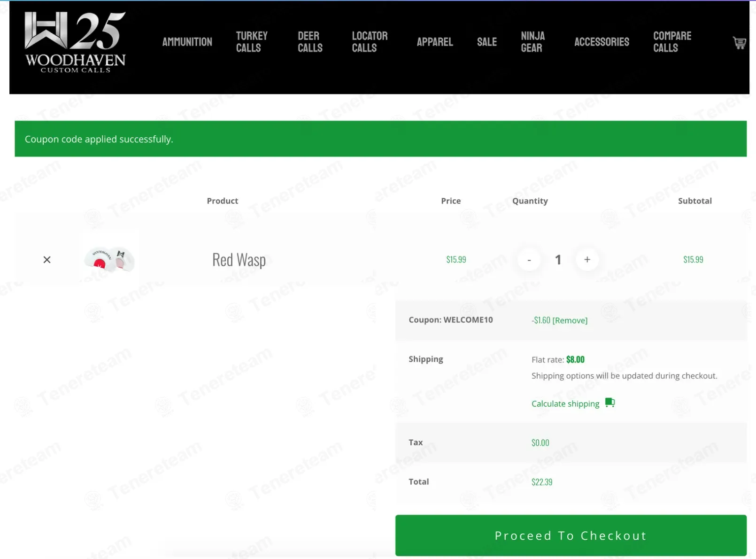Screen dimensions: 756x559
Task: Click the Product column header
Action: pos(223,201)
